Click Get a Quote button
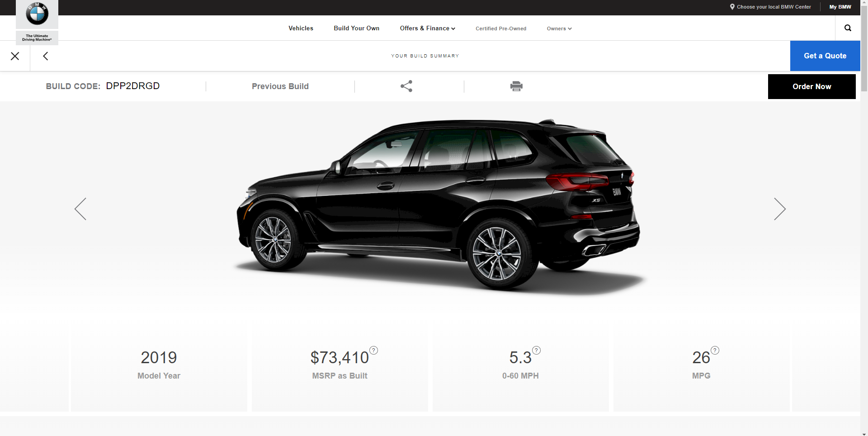This screenshot has height=436, width=868. point(825,56)
